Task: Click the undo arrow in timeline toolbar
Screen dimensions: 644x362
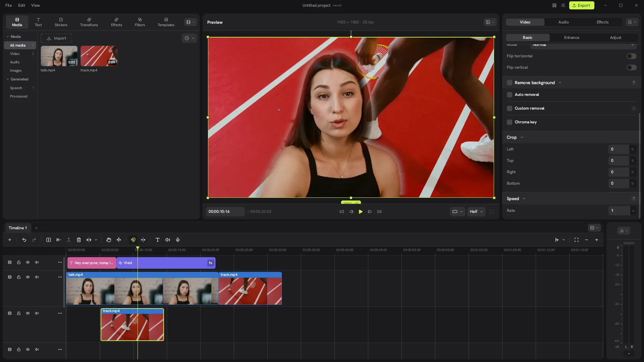Action: pos(24,240)
